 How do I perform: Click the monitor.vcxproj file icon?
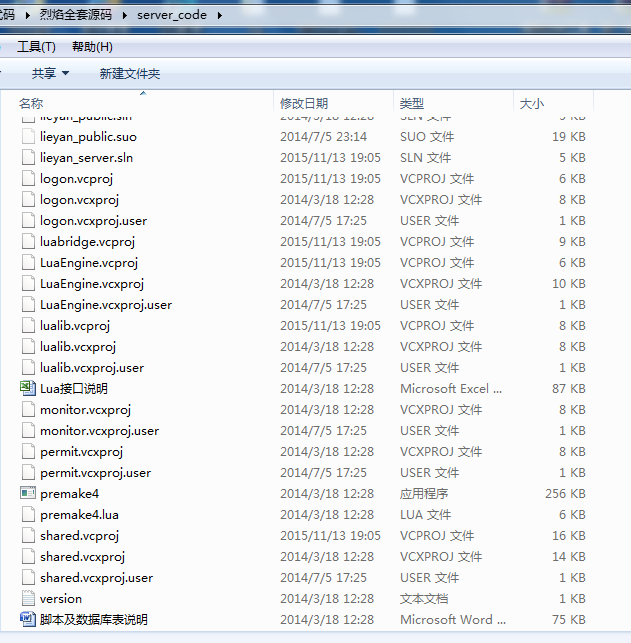tap(28, 410)
